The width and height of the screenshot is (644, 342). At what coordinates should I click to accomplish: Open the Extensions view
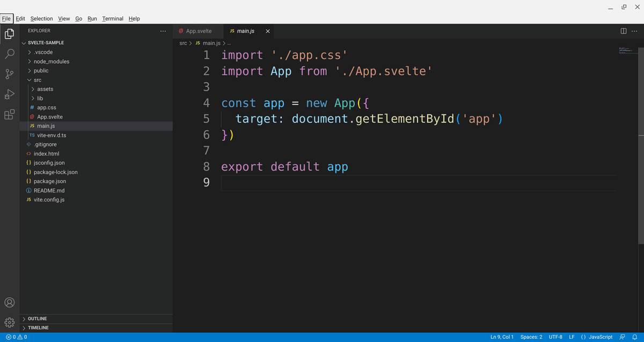[x=10, y=115]
